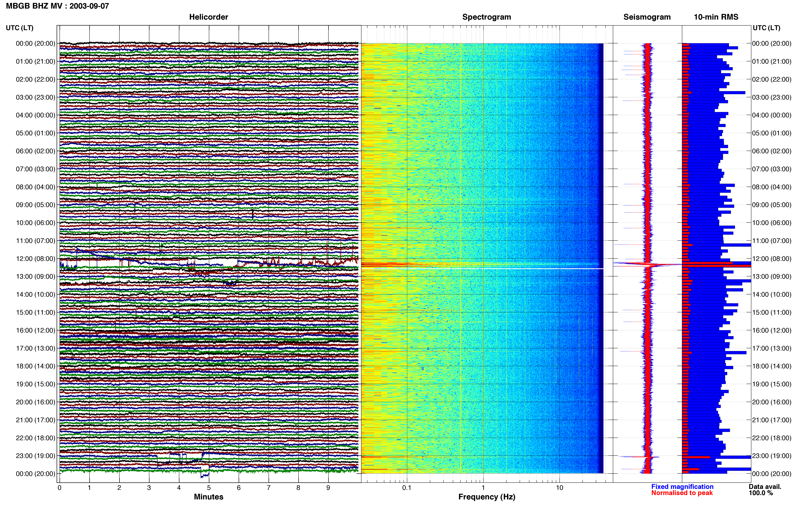This screenshot has width=812, height=508.
Task: Click the UTC (LT) label beside the RMS panel
Action: pyautogui.click(x=766, y=28)
